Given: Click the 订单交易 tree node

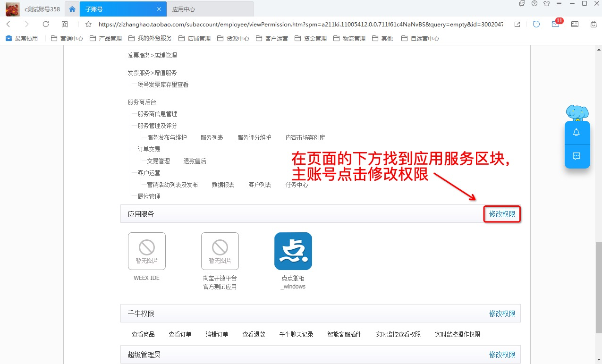Looking at the screenshot, I should coord(149,149).
